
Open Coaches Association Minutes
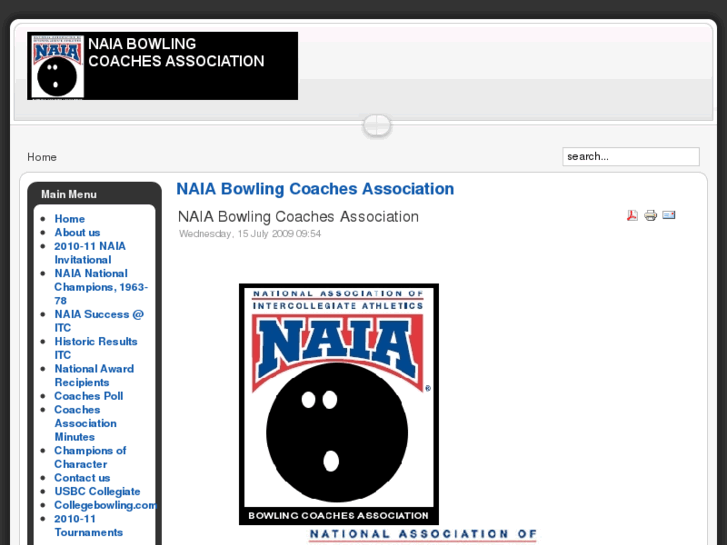(85, 423)
